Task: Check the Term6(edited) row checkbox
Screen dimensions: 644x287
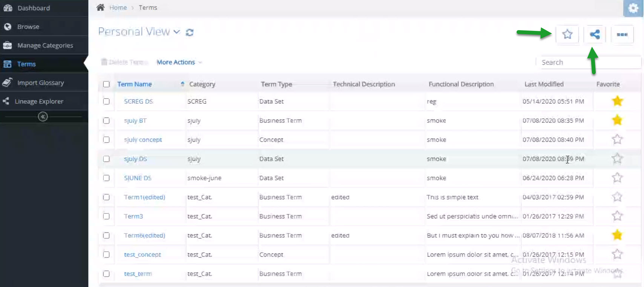Action: [106, 235]
